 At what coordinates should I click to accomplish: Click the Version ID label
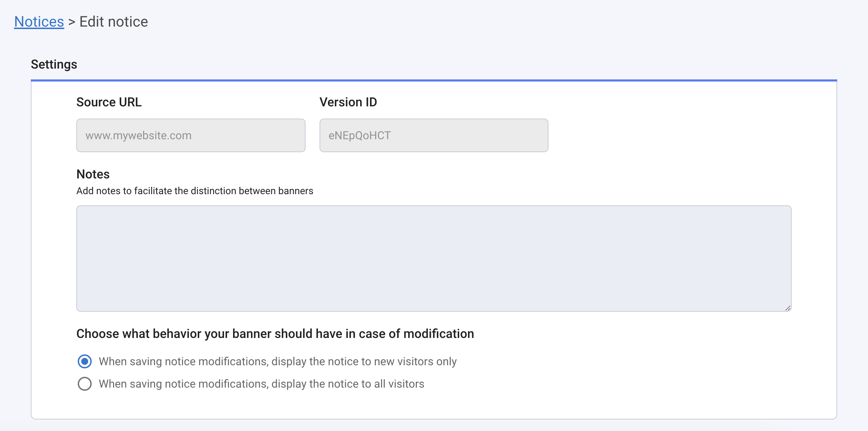tap(348, 102)
